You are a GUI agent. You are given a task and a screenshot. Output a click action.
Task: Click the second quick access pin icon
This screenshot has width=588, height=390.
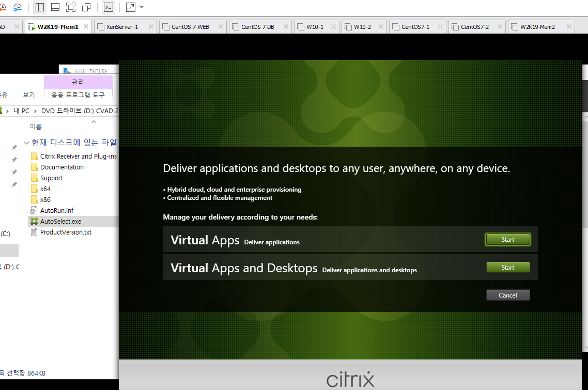click(x=14, y=160)
